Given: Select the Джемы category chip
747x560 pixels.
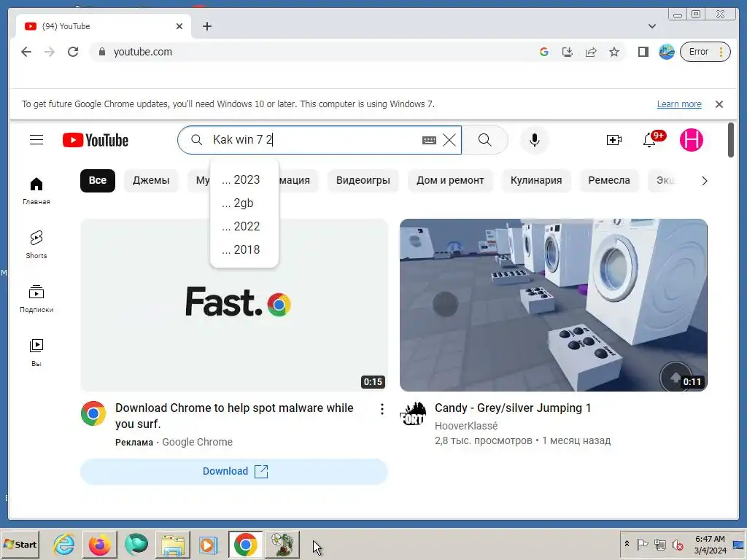Looking at the screenshot, I should pos(151,181).
